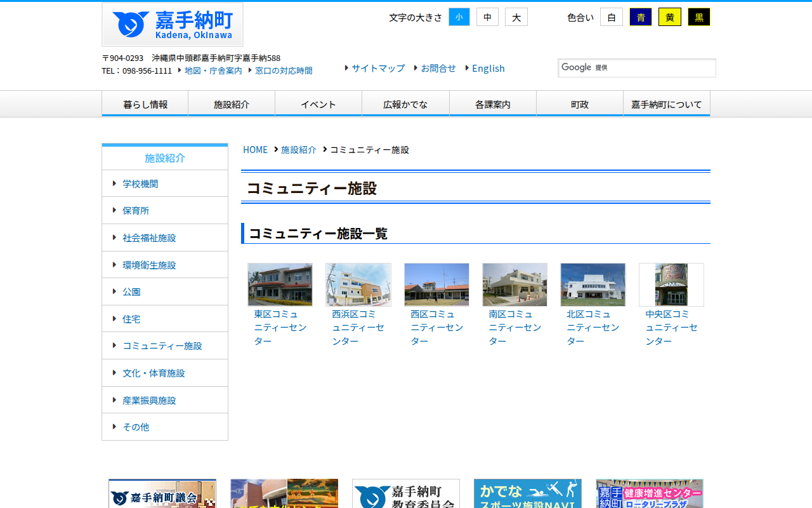
Task: Enable 白 color scheme
Action: click(x=611, y=17)
